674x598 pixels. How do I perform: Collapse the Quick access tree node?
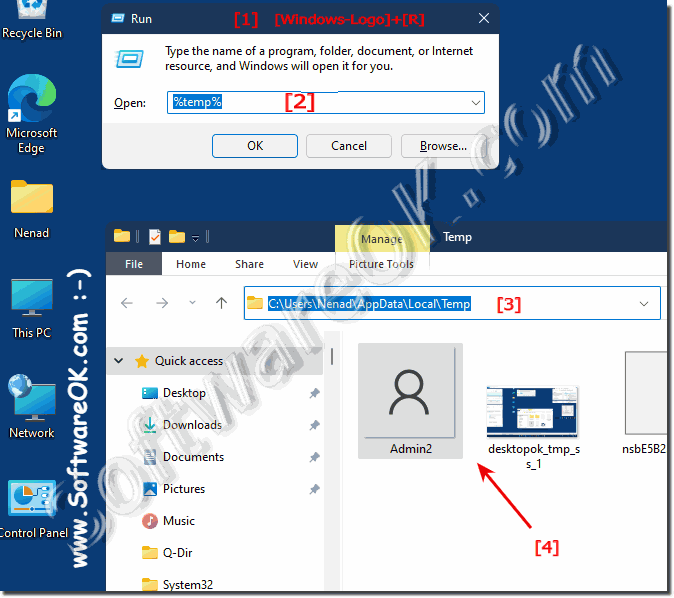119,361
